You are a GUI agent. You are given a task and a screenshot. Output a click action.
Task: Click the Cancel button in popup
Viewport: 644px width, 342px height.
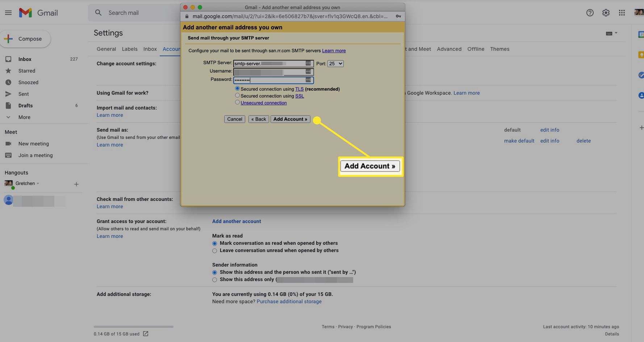click(235, 119)
